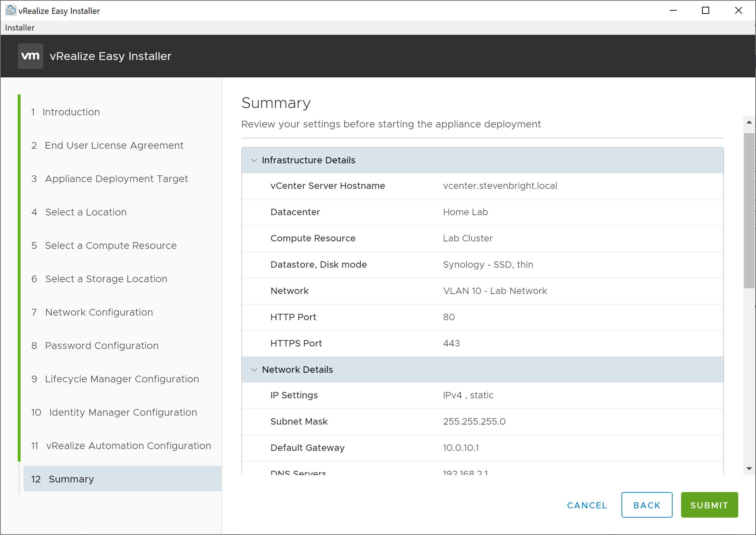Go to Appliance Deployment Target step
Viewport: 756px width, 535px height.
tap(116, 179)
